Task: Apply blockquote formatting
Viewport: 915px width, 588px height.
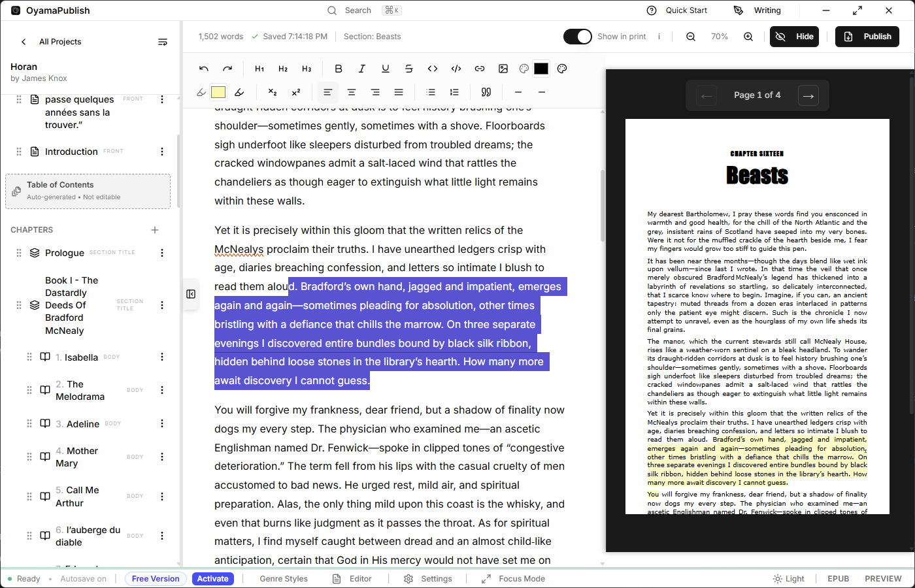Action: (486, 92)
